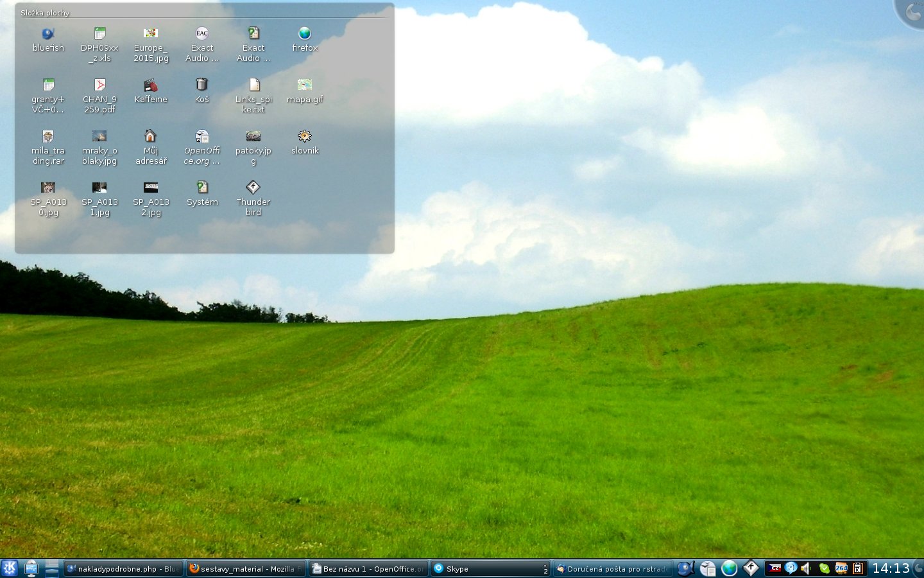Expand the taskbar row arrows showing 2
This screenshot has height=578, width=924.
pos(545,568)
